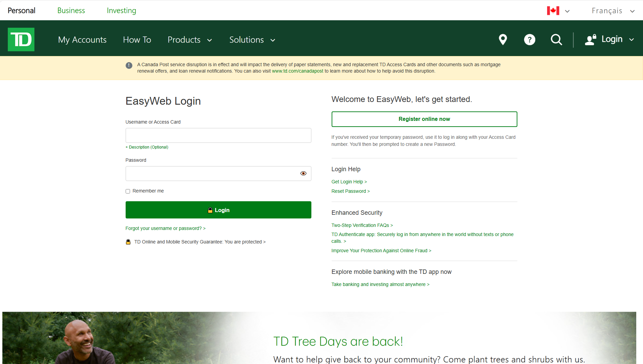The height and width of the screenshot is (364, 643).
Task: Open Two-Step Verification FAQs link
Action: point(362,225)
